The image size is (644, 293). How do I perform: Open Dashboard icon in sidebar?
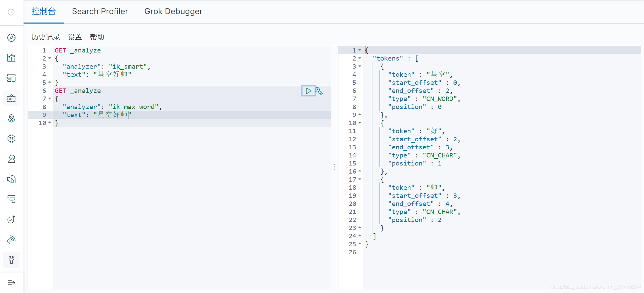pyautogui.click(x=11, y=78)
